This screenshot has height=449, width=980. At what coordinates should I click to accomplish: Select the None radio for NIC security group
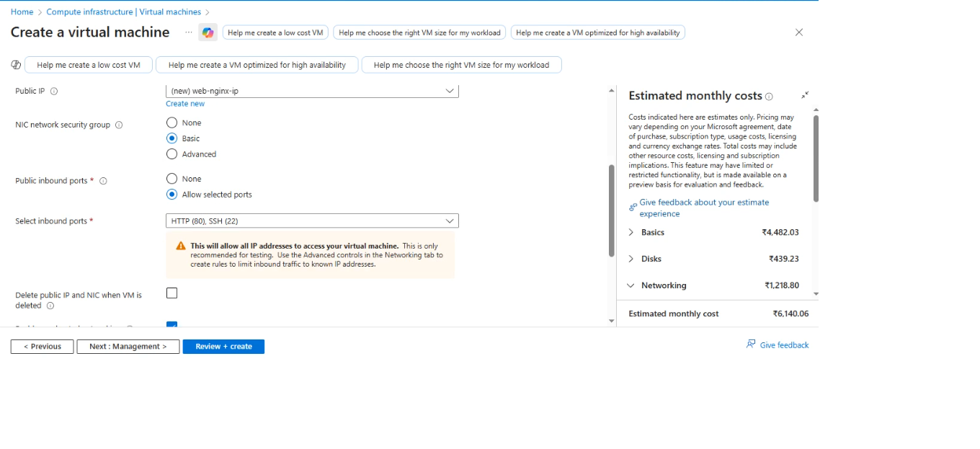pos(171,123)
